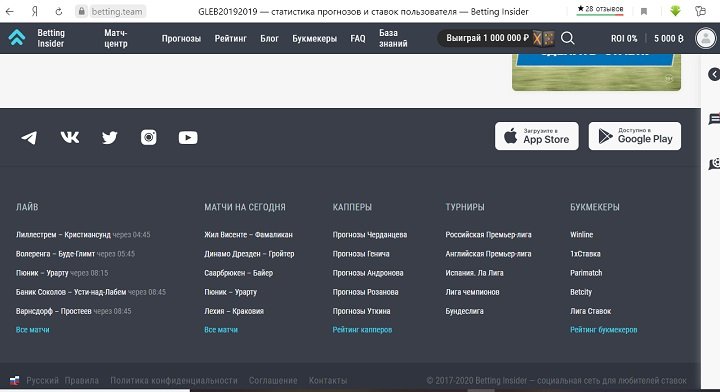Open the user profile avatar

705,38
